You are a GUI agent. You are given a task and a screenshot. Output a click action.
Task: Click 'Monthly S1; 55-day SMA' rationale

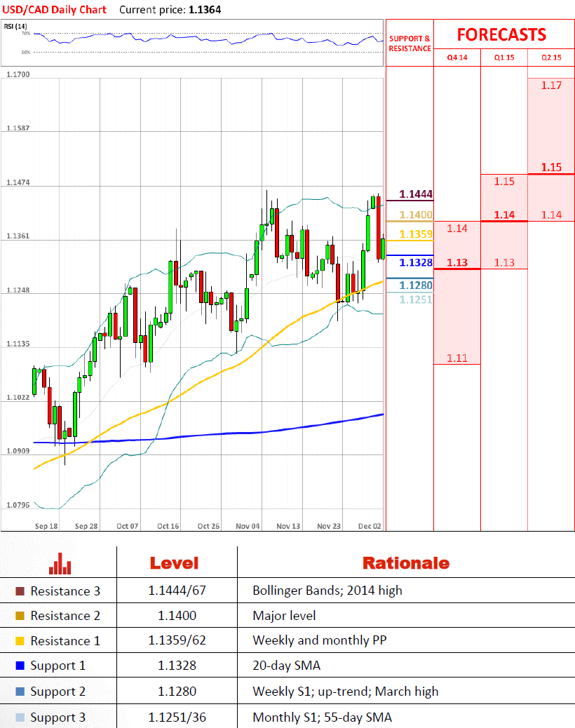(322, 717)
